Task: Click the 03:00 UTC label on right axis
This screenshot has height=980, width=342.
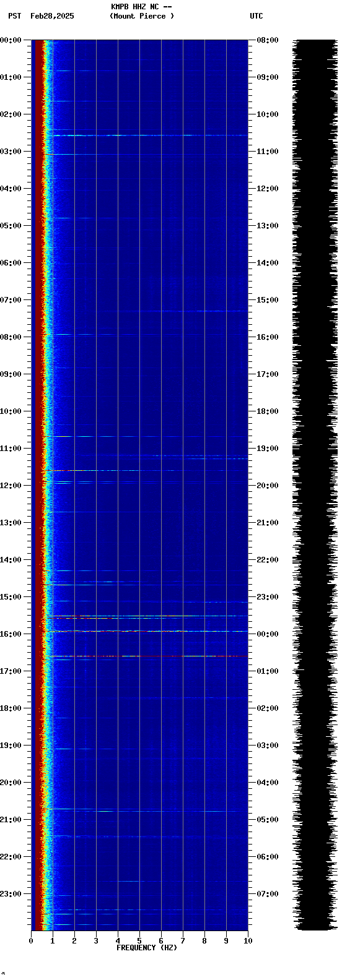Action: 267,746
